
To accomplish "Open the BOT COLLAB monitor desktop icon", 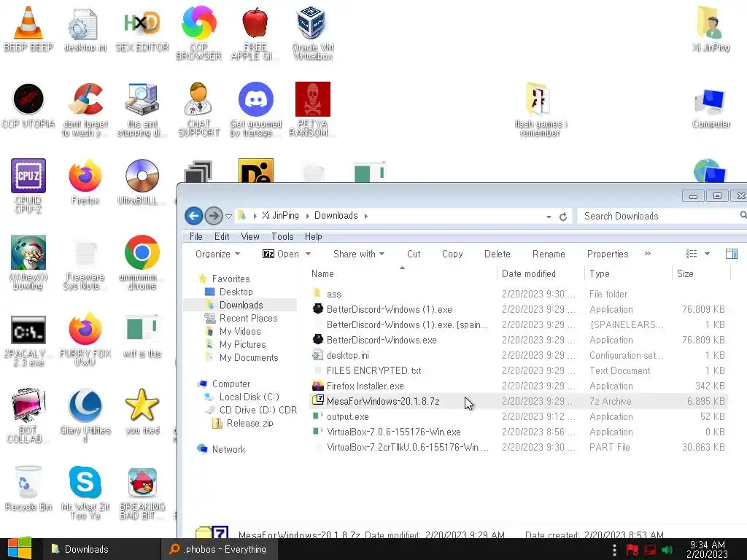I will coord(28,416).
